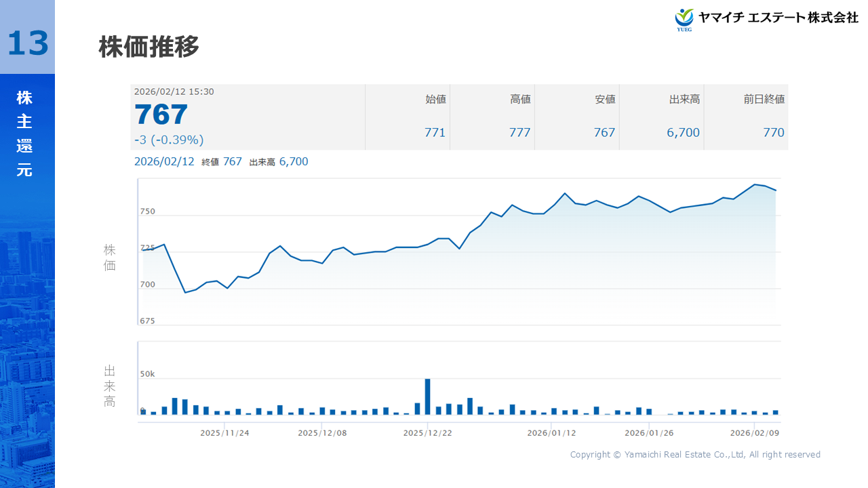The height and width of the screenshot is (488, 868).
Task: Click the 株主還元 sidebar section label
Action: point(24,134)
